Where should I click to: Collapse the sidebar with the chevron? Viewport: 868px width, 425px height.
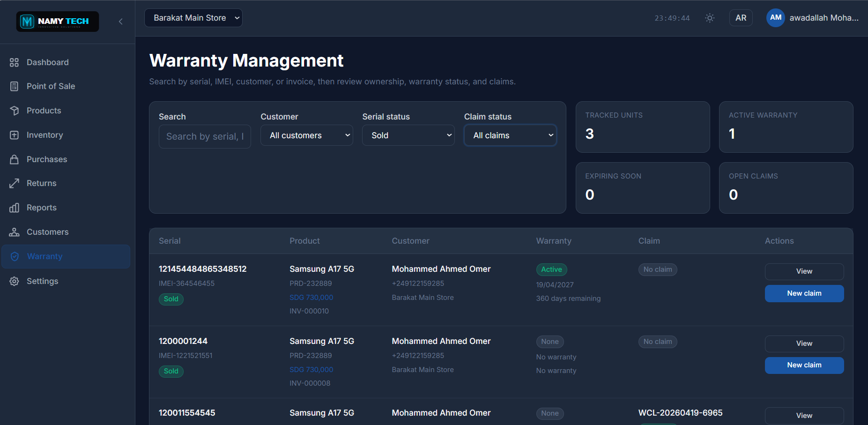point(121,22)
